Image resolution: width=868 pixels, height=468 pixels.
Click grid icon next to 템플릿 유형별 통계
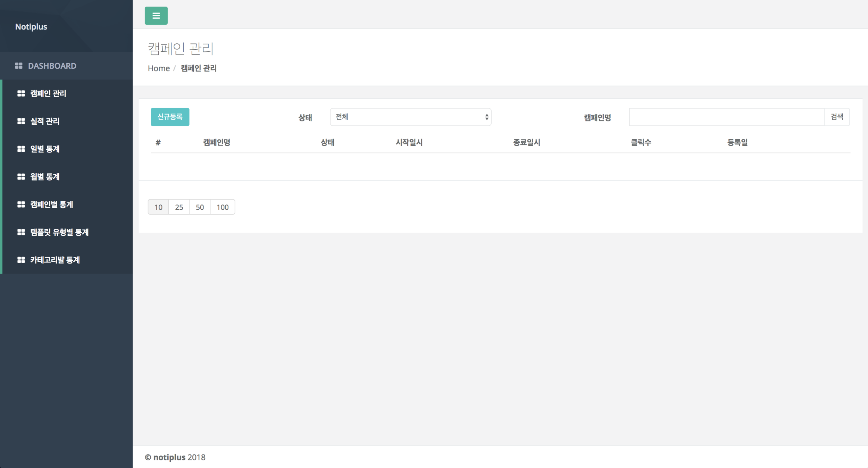21,232
